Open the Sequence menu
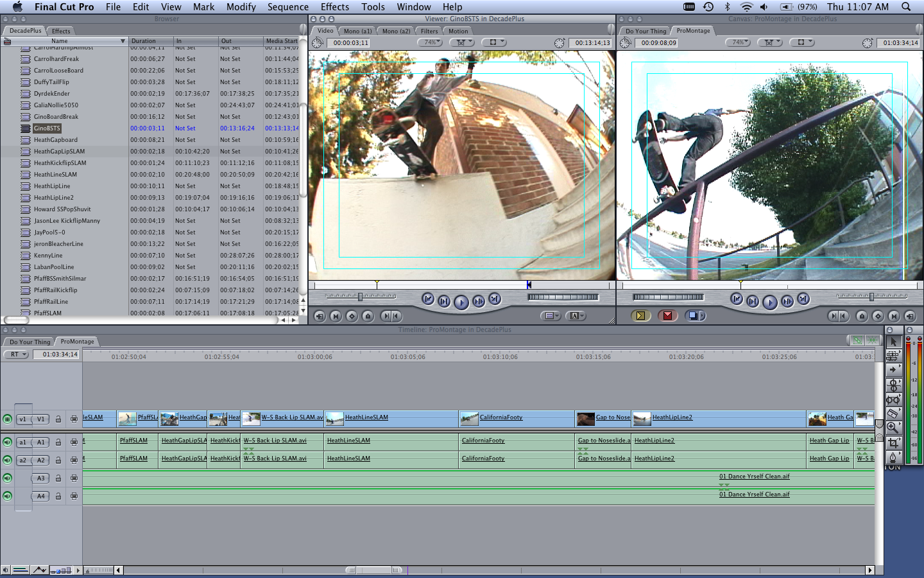924x578 pixels. point(288,6)
